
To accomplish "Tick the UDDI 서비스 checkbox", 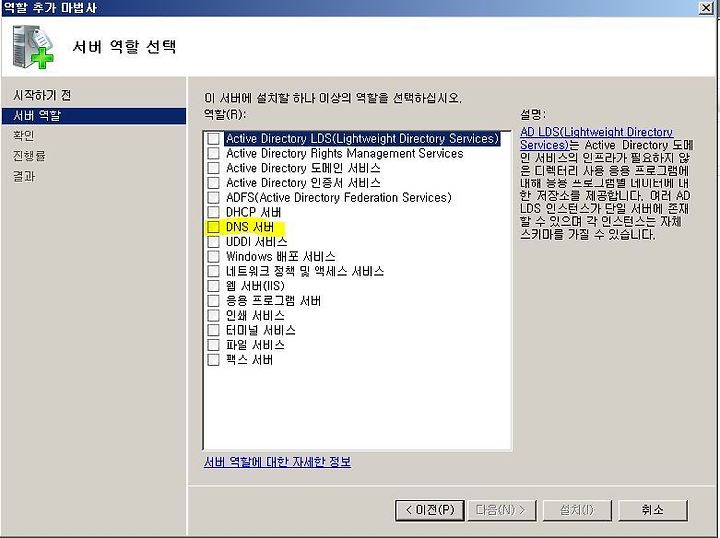I will pyautogui.click(x=214, y=241).
